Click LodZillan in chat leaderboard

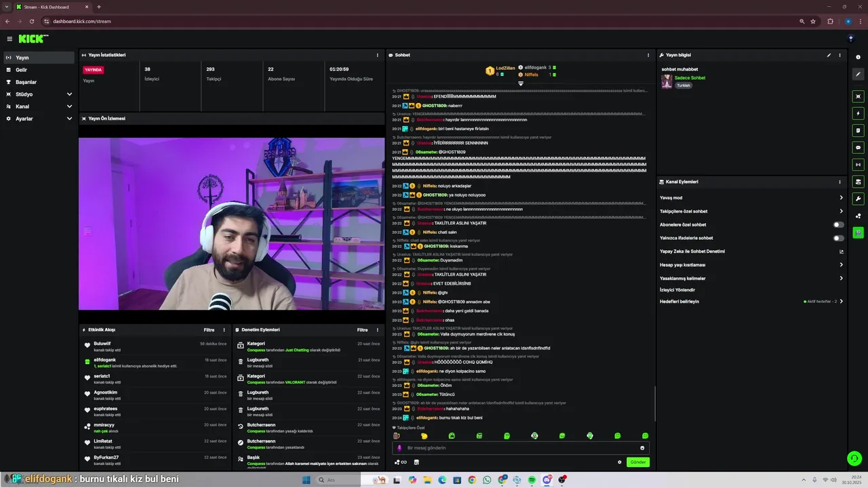pos(505,68)
